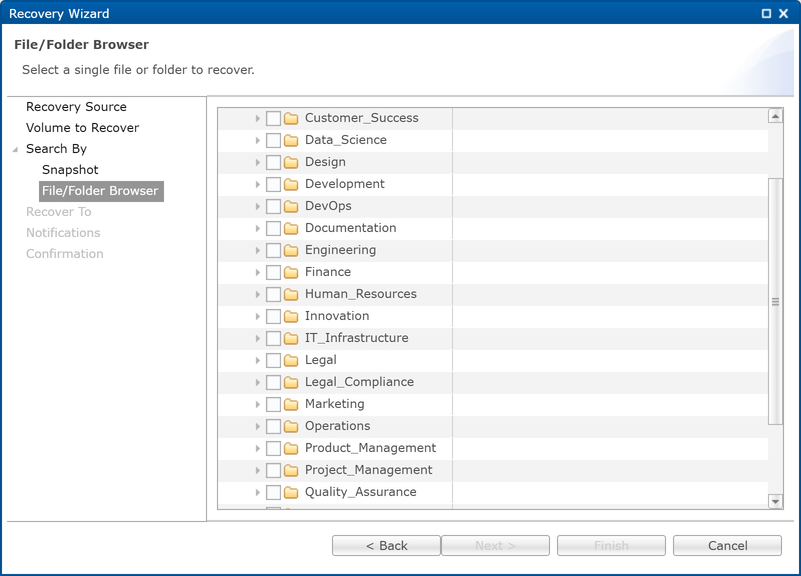Check the Finance folder checkbox
Image resolution: width=801 pixels, height=576 pixels.
[x=273, y=272]
